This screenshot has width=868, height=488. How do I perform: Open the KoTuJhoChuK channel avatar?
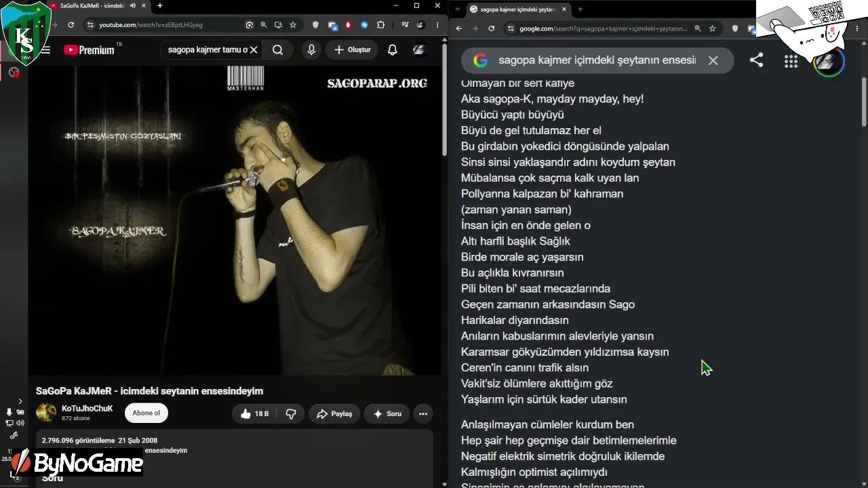46,412
